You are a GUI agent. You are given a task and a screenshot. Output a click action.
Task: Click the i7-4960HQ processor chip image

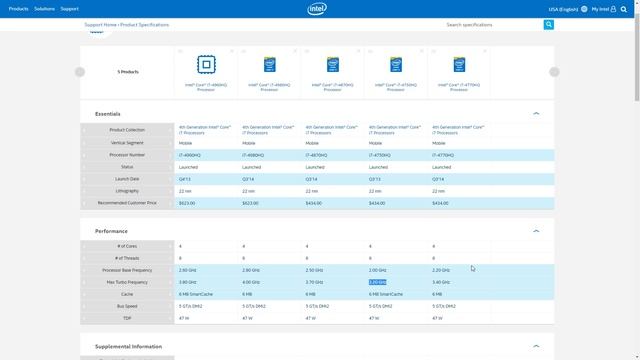point(206,64)
